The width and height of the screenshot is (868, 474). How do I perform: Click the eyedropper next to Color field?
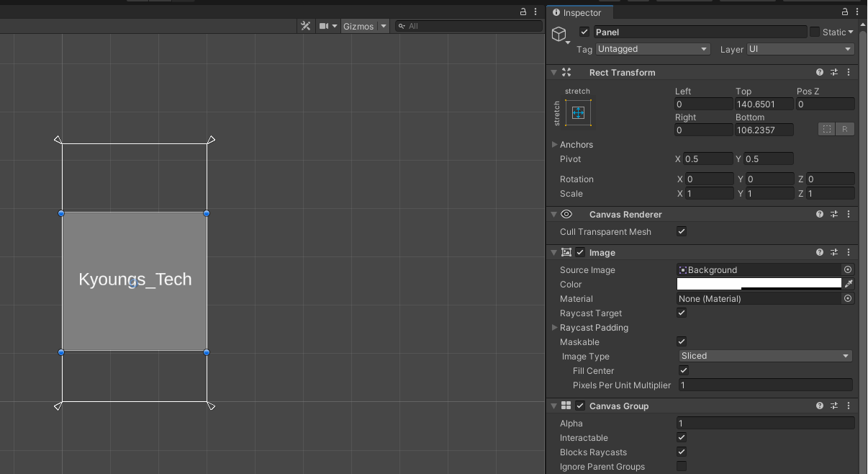[848, 284]
